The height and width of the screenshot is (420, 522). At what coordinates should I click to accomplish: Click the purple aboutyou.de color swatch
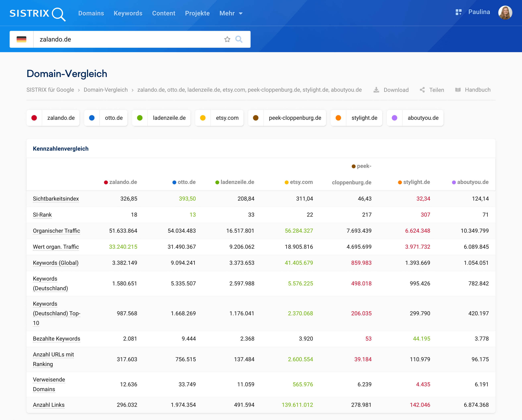(x=394, y=118)
